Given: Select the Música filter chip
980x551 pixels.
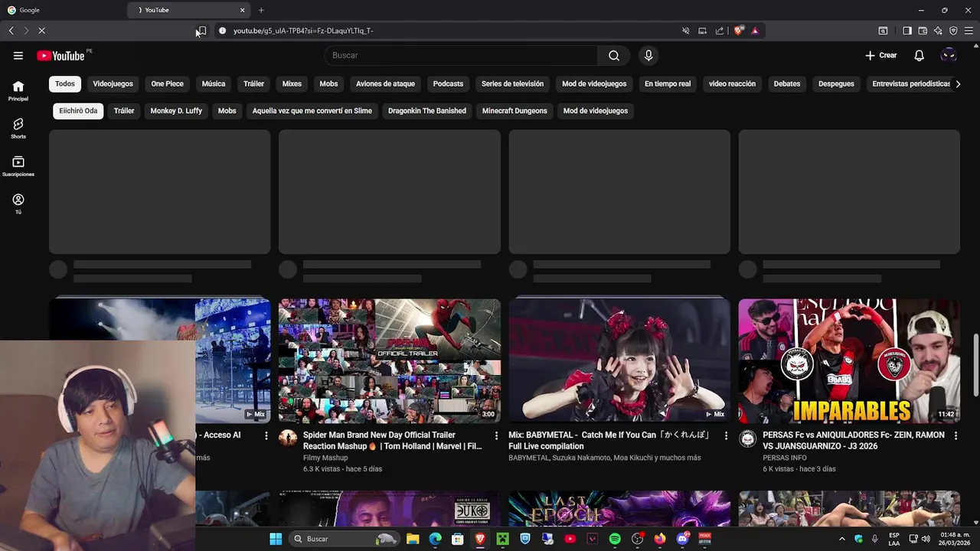Looking at the screenshot, I should 214,83.
